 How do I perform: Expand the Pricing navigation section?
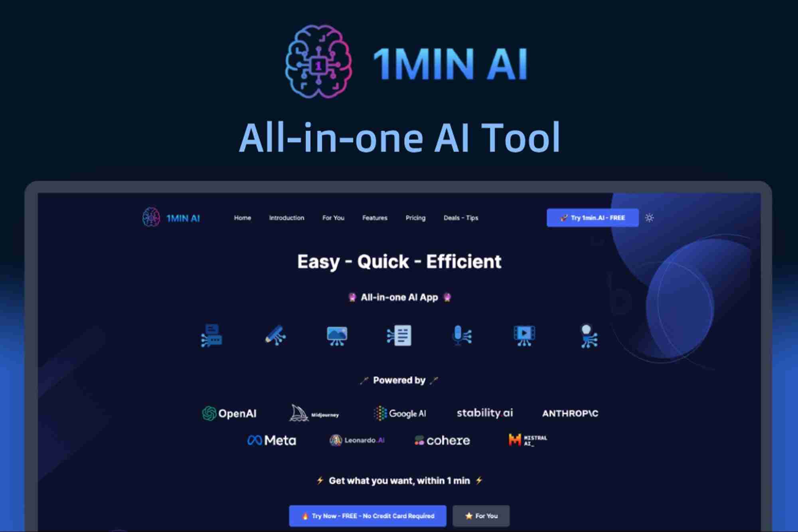click(415, 218)
